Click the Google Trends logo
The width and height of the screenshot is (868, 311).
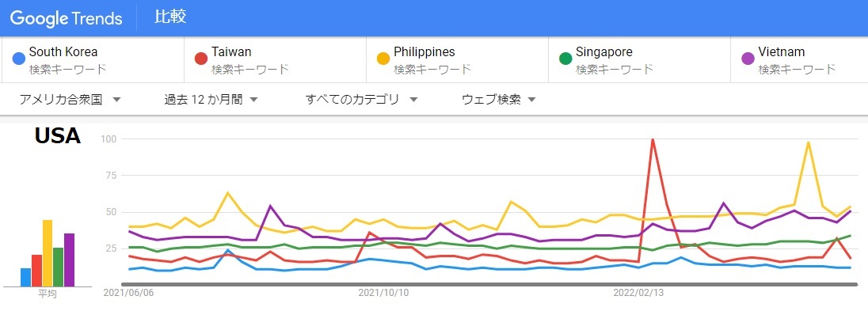tap(66, 18)
